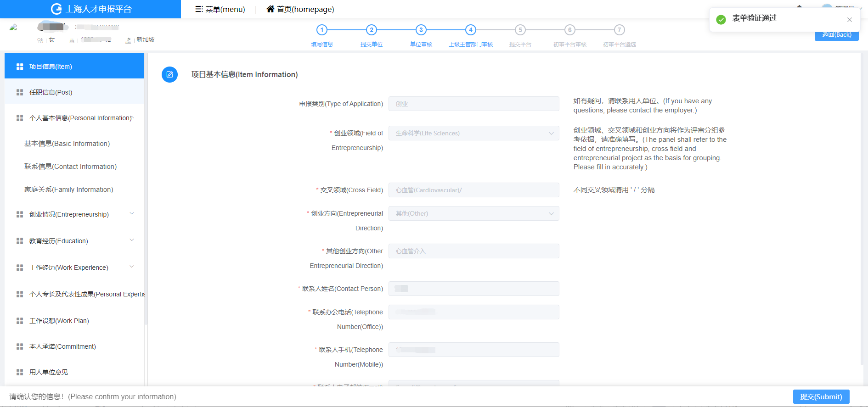Open 用人单位意见 sidebar item
The width and height of the screenshot is (868, 407).
point(74,372)
